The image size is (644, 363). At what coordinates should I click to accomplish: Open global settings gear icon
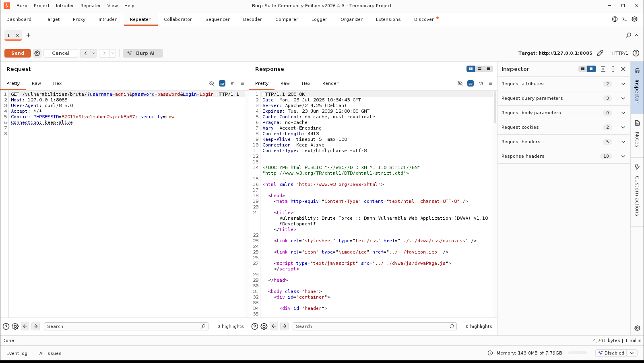[635, 19]
